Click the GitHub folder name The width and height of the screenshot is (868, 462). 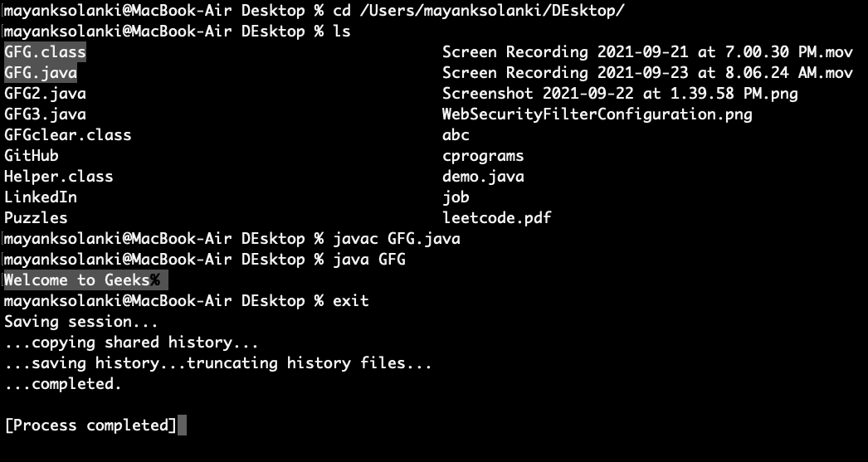pos(32,156)
